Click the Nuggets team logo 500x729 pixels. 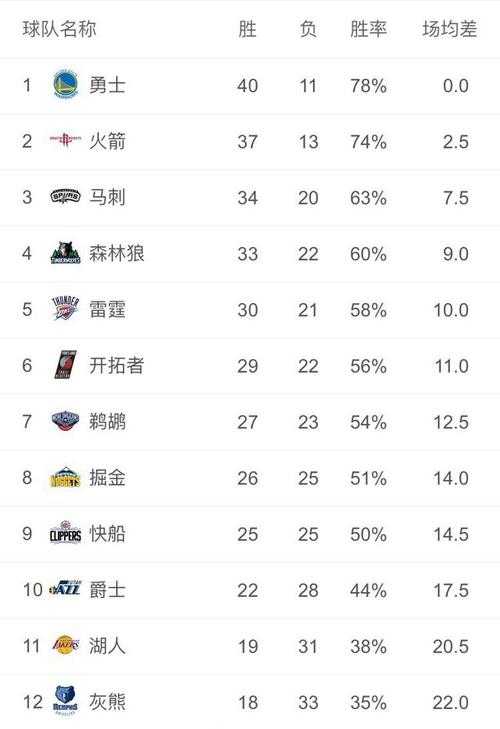[66, 477]
